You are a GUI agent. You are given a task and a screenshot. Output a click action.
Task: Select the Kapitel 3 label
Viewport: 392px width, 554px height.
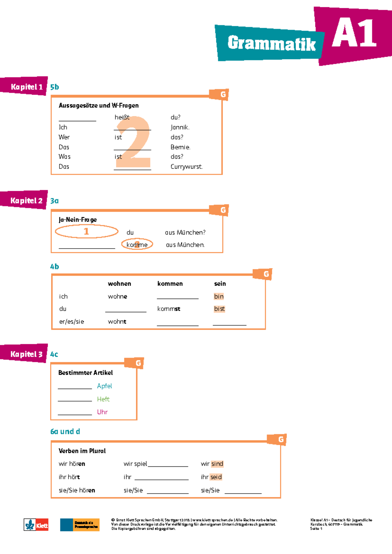26,354
